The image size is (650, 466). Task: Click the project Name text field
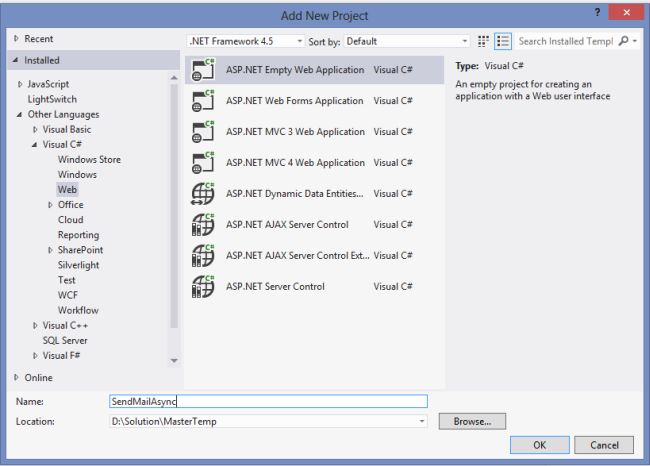(268, 401)
